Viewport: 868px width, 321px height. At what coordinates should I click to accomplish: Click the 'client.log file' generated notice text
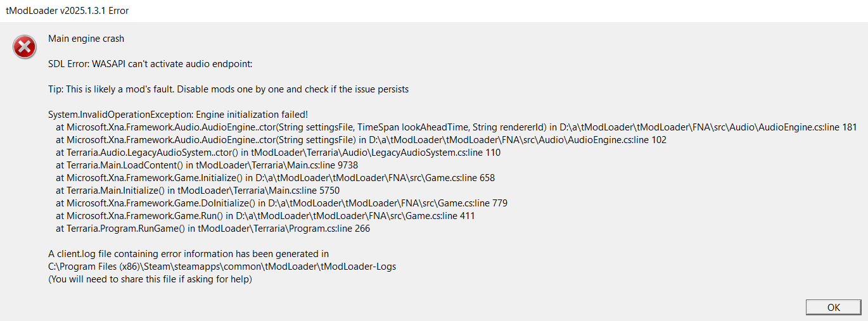188,254
